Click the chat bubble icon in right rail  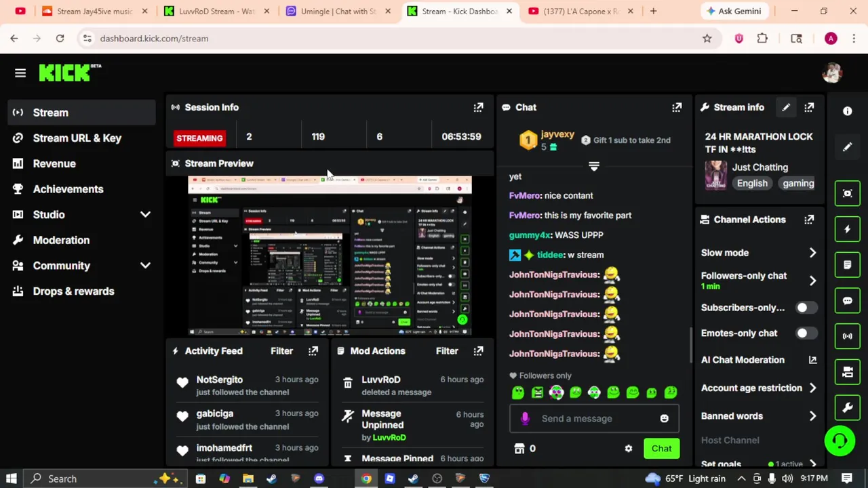pos(848,300)
